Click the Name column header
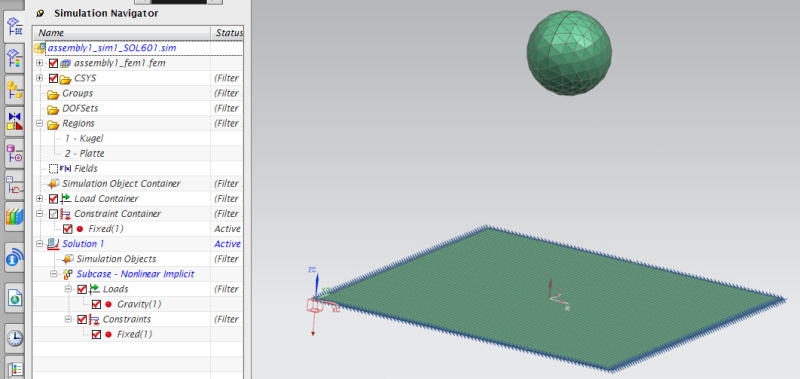Viewport: 800px width, 379px height. tap(122, 33)
